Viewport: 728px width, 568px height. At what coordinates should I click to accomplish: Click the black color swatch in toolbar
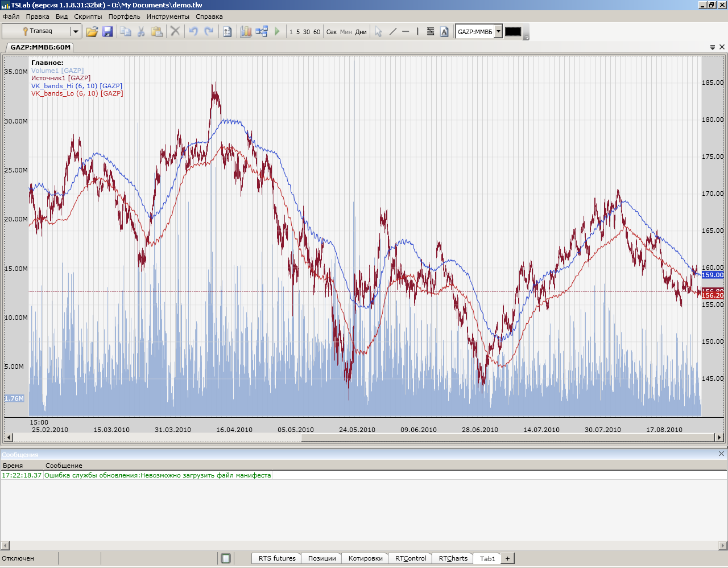pyautogui.click(x=513, y=32)
